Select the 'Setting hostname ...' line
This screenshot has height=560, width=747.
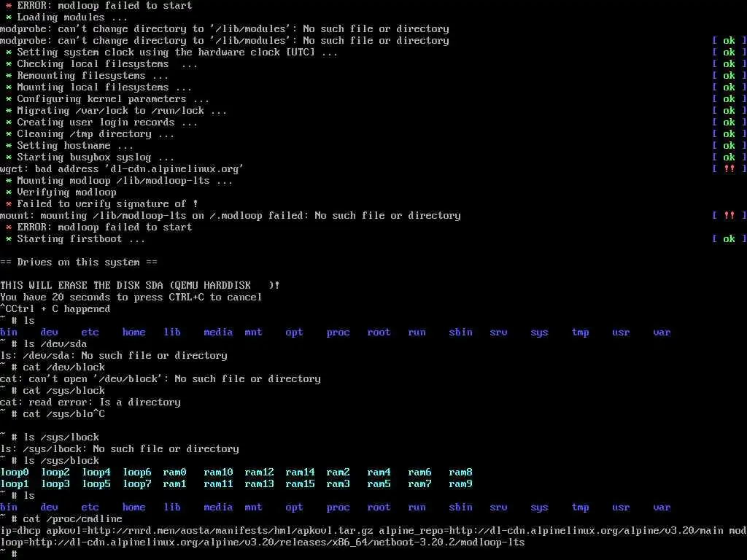tap(69, 146)
